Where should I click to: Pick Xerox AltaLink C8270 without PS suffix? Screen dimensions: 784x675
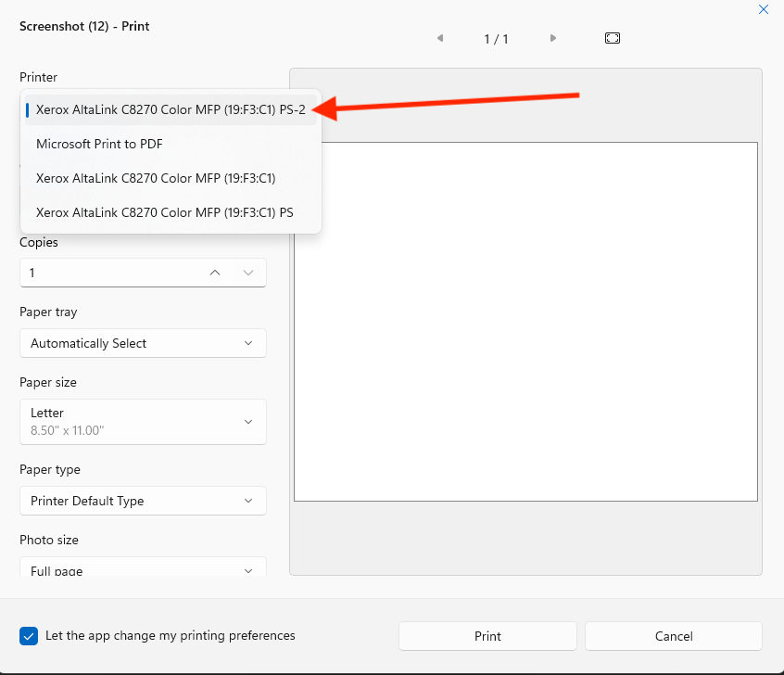pyautogui.click(x=156, y=178)
